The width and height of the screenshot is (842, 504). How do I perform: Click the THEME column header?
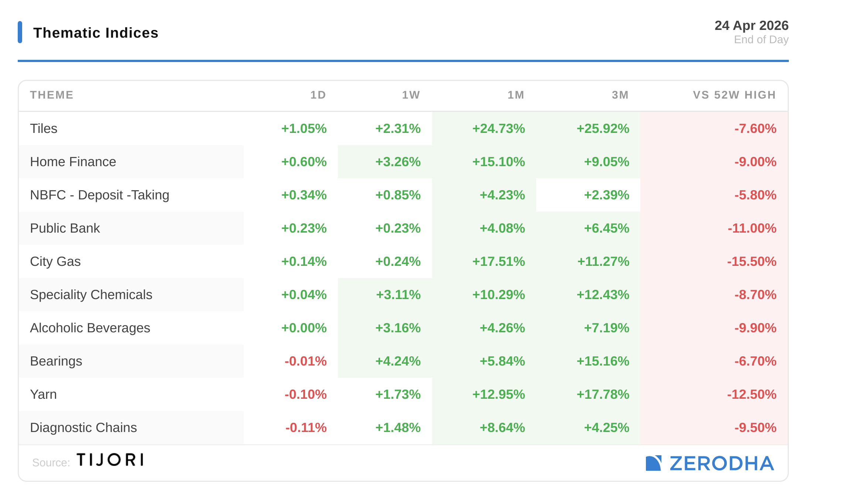click(52, 95)
